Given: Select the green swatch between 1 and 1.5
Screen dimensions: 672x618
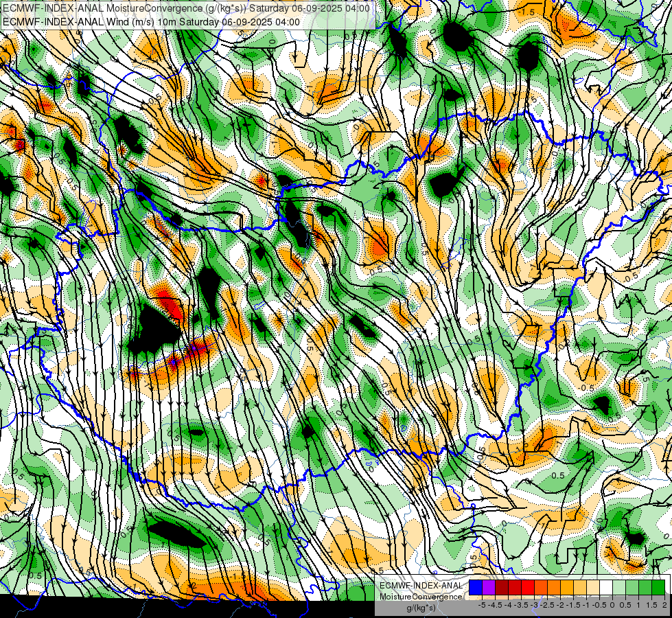Looking at the screenshot, I should click(x=645, y=587).
